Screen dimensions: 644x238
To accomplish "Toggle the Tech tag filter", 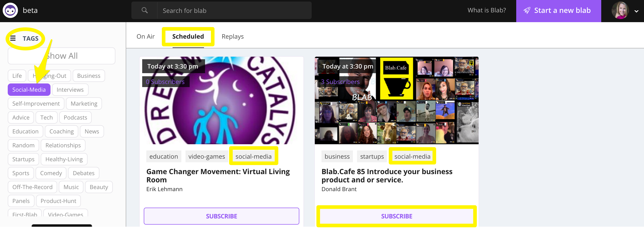I will (46, 117).
